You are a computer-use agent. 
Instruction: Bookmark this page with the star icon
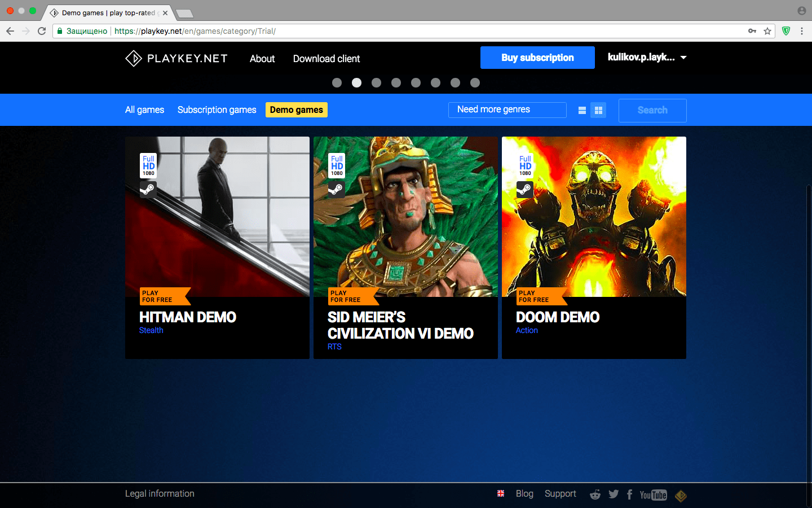coord(767,31)
